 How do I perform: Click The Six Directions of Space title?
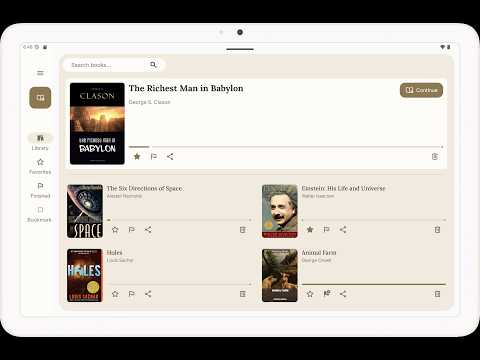click(144, 188)
